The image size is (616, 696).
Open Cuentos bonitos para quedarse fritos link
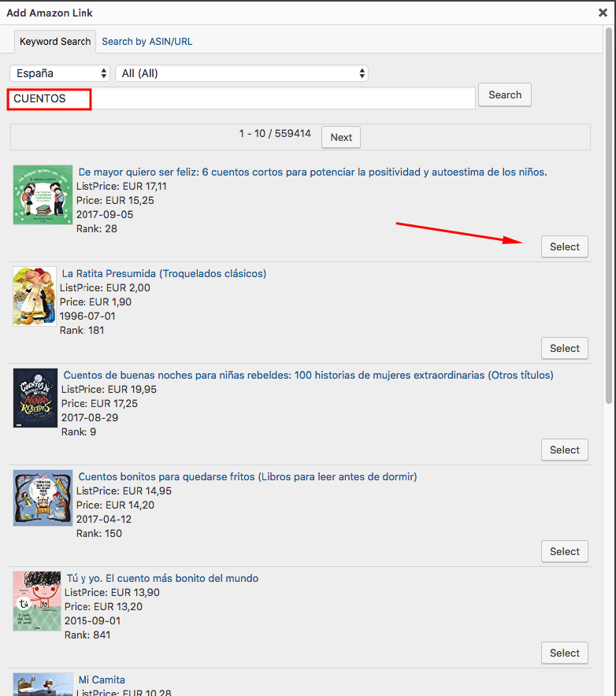[247, 477]
